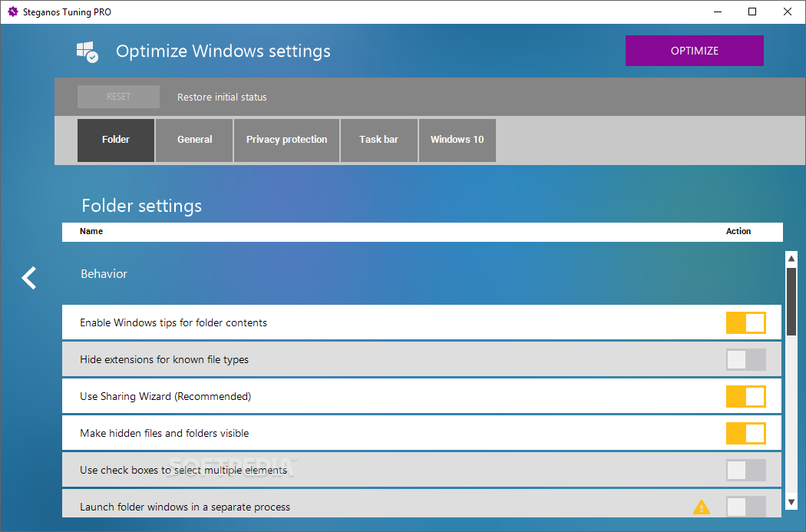Click the Hide extensions for known file types text

click(164, 360)
